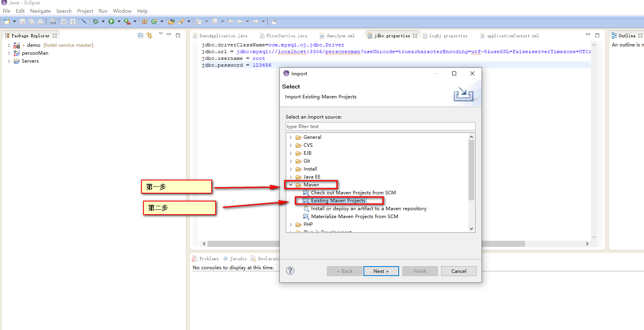The image size is (644, 330).
Task: Click the Help question mark icon
Action: pos(290,271)
